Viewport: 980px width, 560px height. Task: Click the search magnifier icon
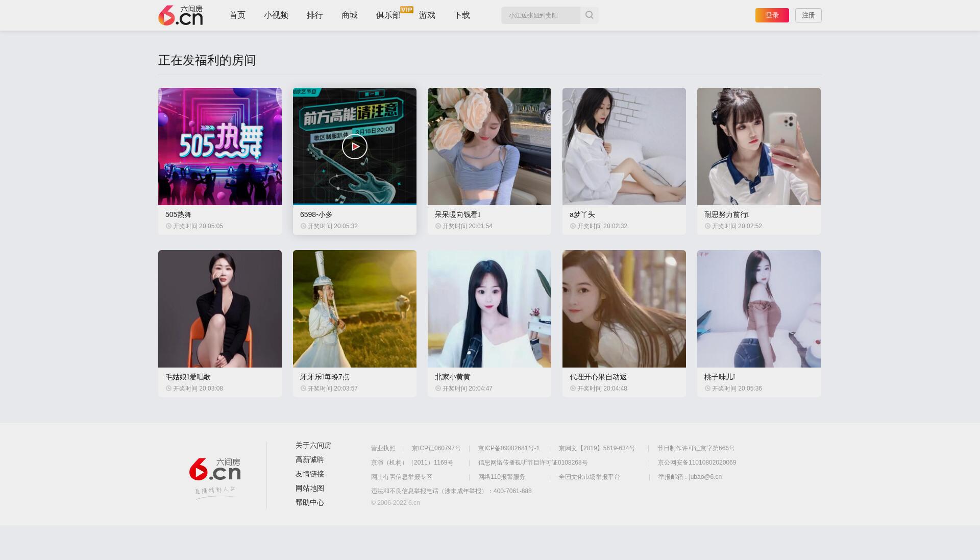(590, 15)
